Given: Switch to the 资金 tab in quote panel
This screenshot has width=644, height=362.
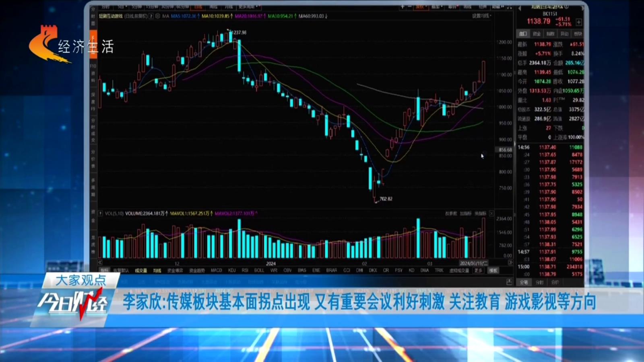Looking at the screenshot, I should [537, 34].
